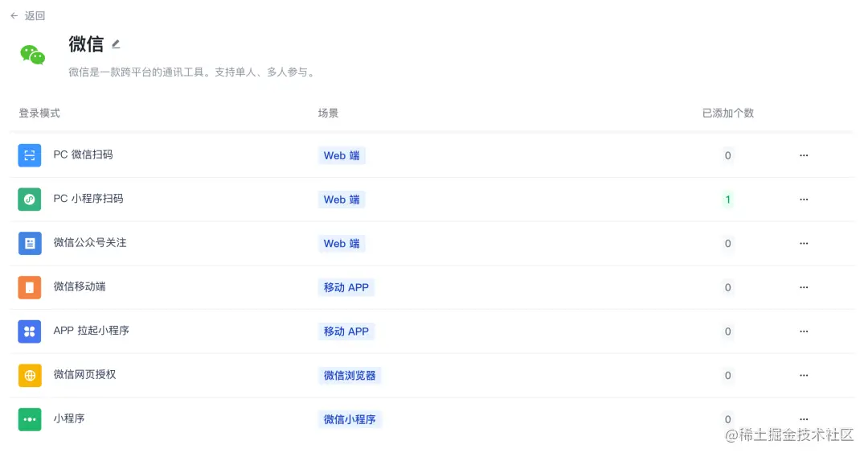Go back via 返回 link

click(35, 15)
